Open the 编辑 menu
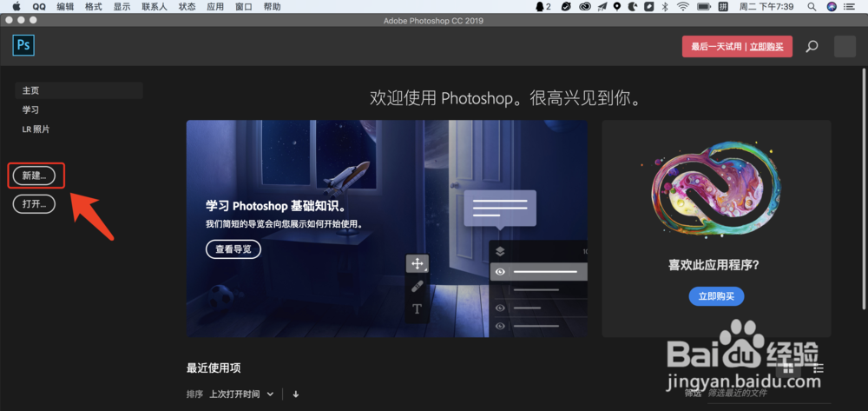 pos(65,7)
